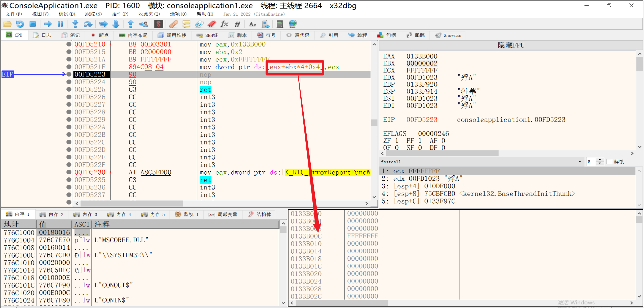Toggle breakpoint dot at address 00FD5225
The image size is (644, 308).
click(x=69, y=89)
